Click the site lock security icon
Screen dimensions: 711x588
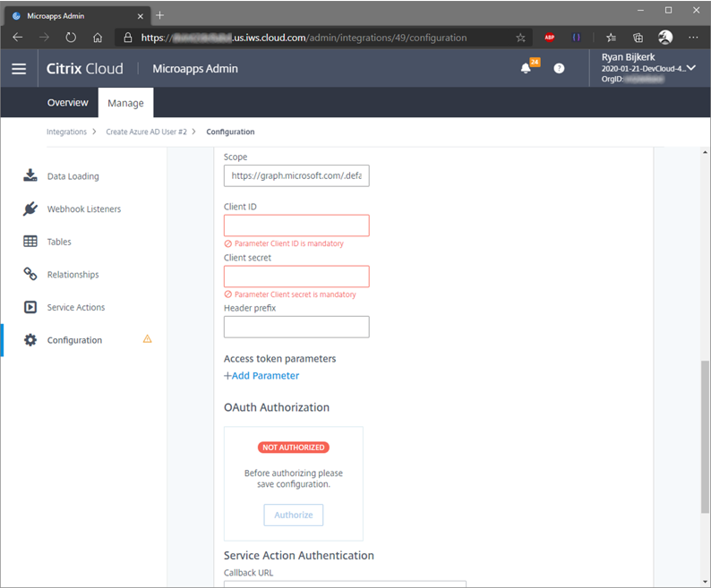[x=128, y=38]
